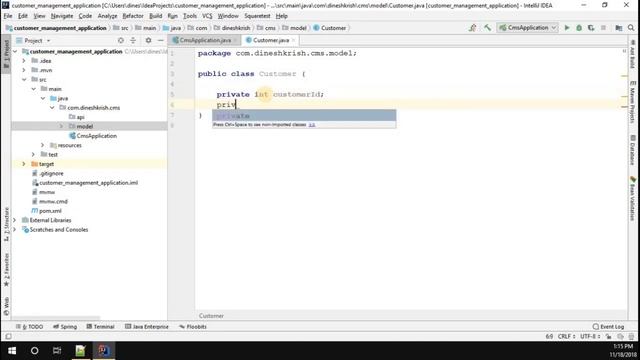The image size is (640, 360).
Task: Open the Terminal tool window
Action: (100, 327)
